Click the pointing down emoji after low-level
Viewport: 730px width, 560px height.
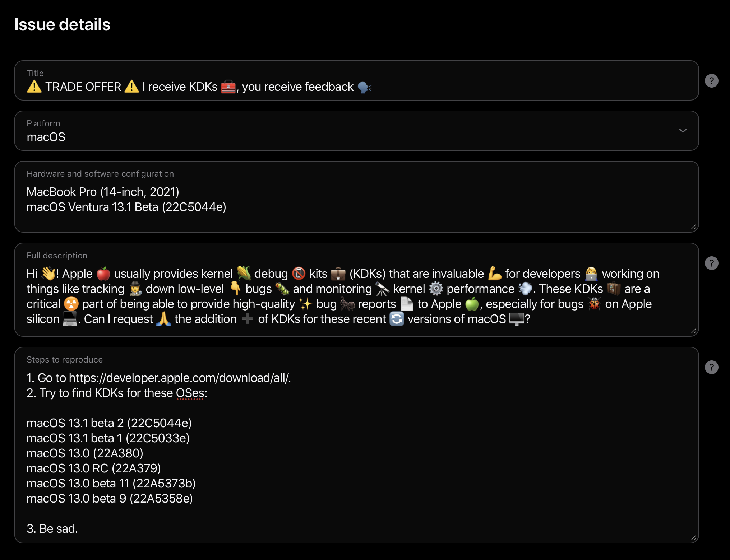click(x=235, y=288)
